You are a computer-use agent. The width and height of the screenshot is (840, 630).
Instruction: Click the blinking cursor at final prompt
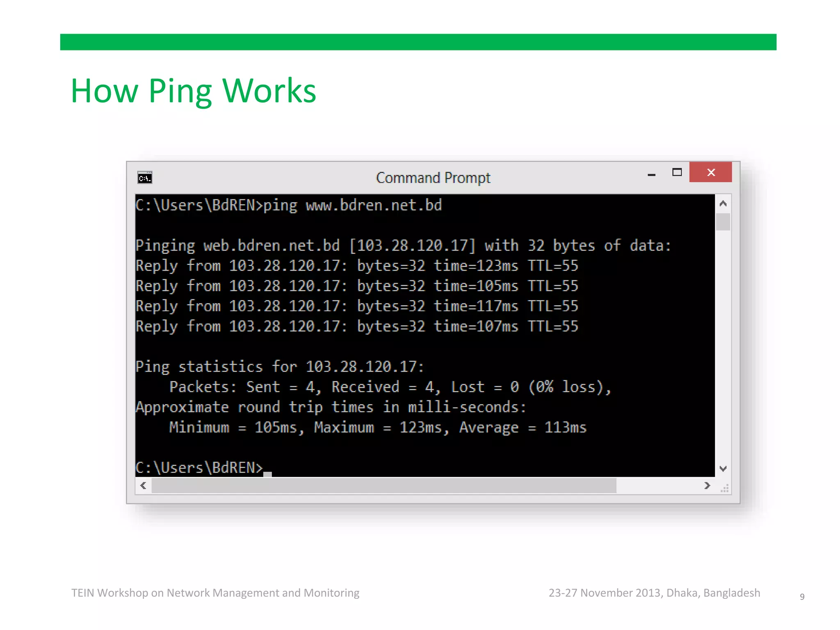(267, 473)
